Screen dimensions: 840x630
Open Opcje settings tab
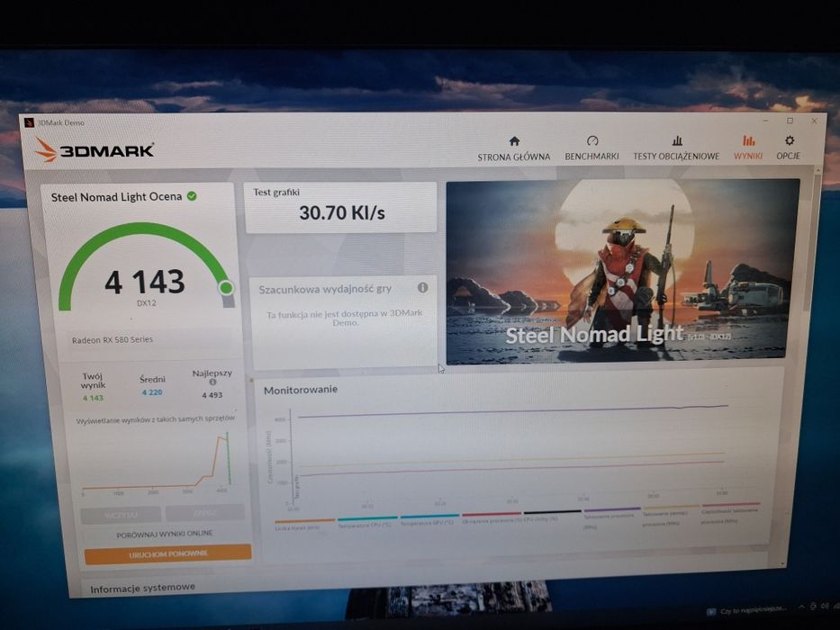coord(788,148)
